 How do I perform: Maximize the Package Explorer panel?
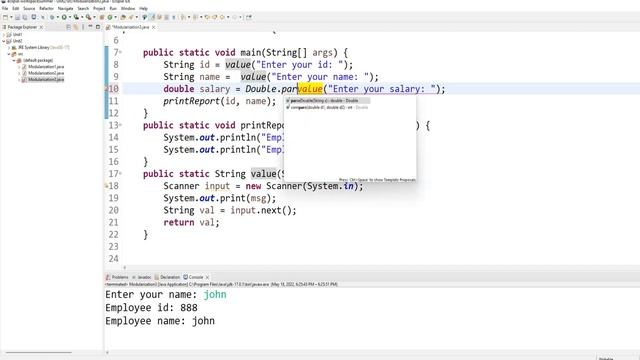(98, 27)
